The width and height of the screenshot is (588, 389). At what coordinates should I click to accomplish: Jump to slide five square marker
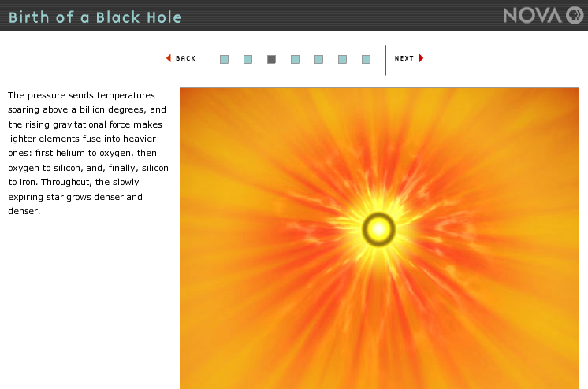click(318, 59)
